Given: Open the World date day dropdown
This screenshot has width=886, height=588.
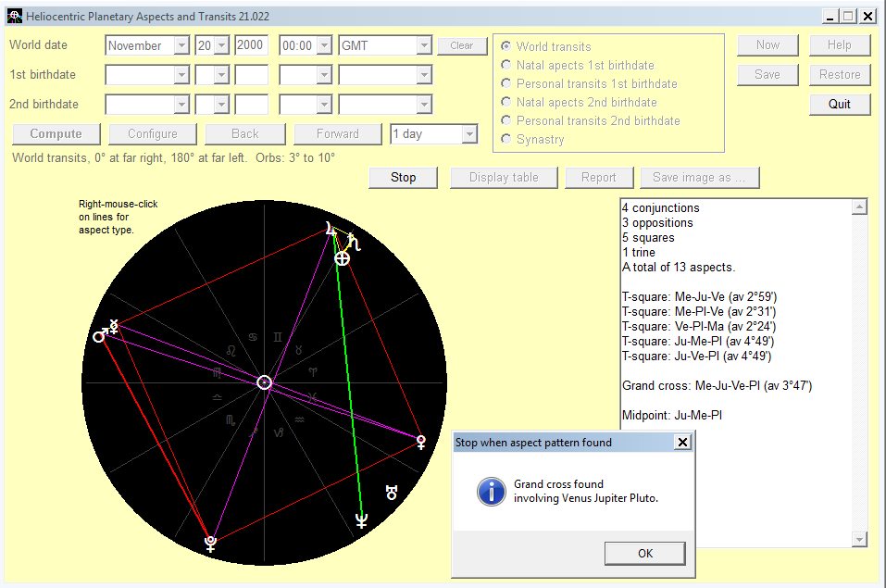Looking at the screenshot, I should click(x=221, y=45).
